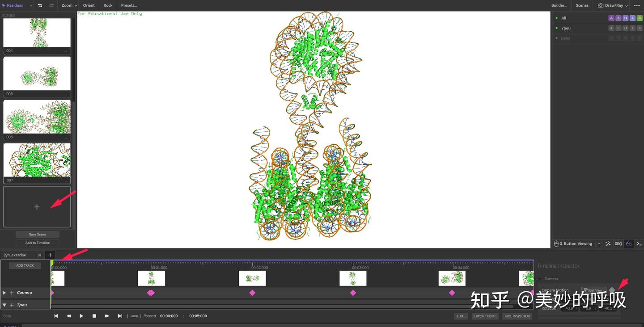This screenshot has width=644, height=327.
Task: Open the Presets... menu
Action: point(129,5)
